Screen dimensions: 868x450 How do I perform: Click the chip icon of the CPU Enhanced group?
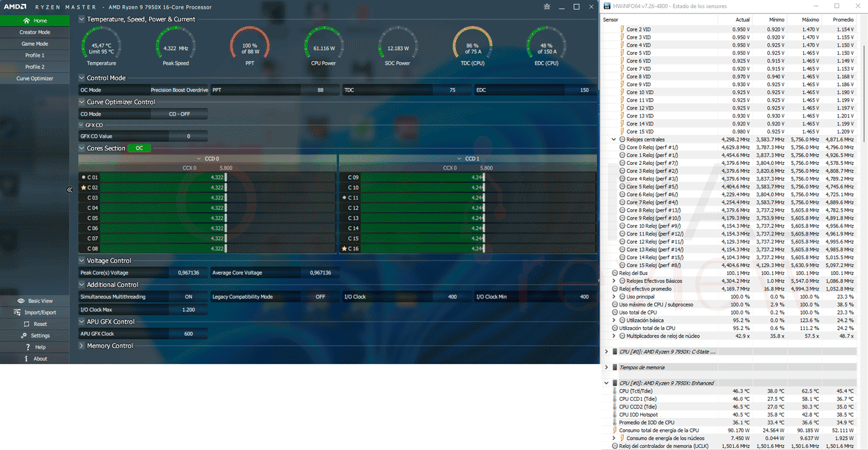pyautogui.click(x=615, y=383)
